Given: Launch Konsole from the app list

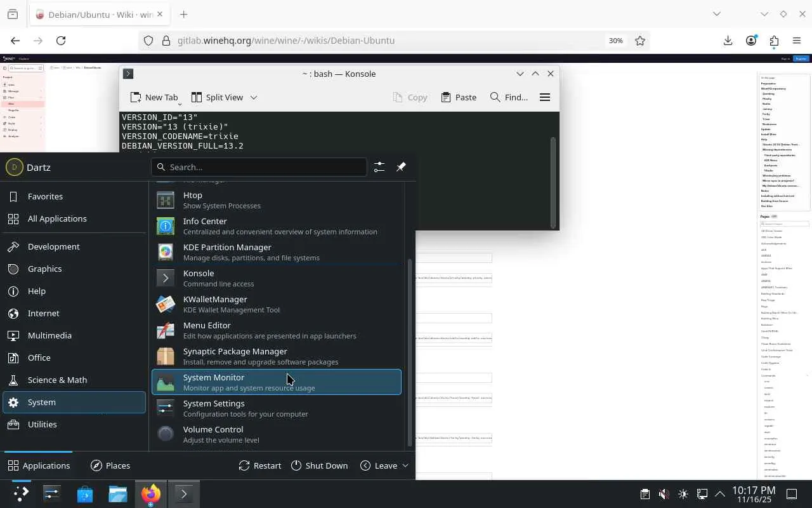Looking at the screenshot, I should click(277, 278).
